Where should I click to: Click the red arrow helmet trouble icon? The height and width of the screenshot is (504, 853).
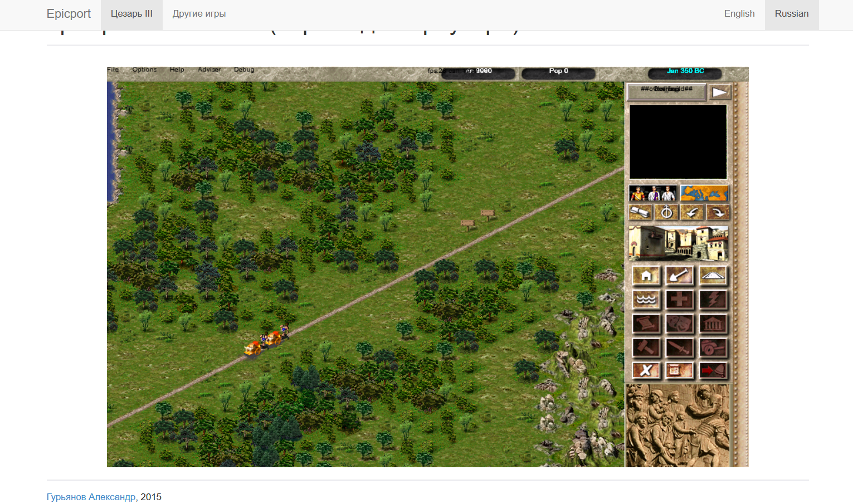pyautogui.click(x=713, y=370)
